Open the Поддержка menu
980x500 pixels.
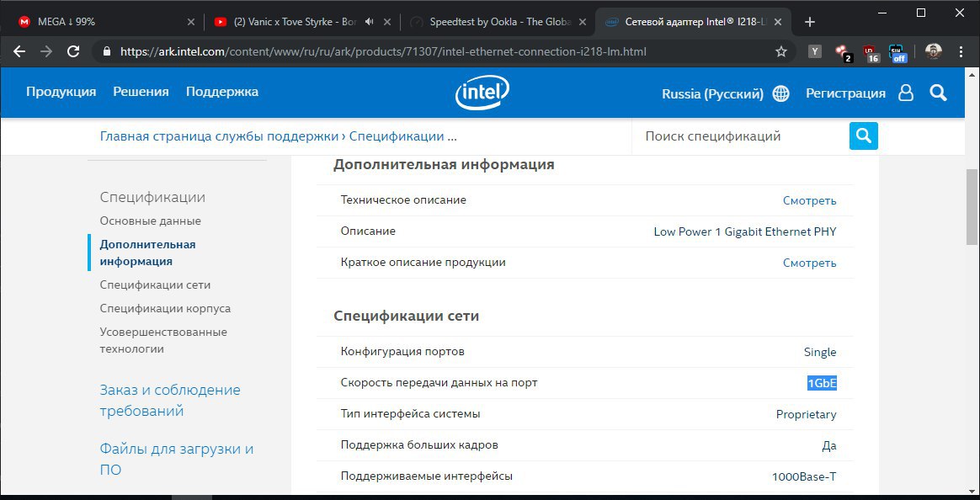coord(222,92)
